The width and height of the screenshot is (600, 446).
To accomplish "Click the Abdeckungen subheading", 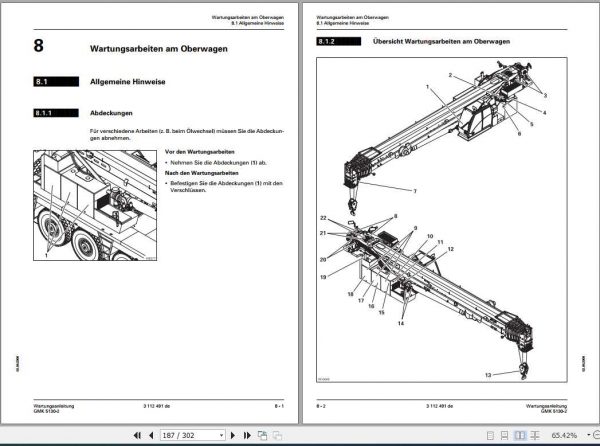I will (111, 113).
